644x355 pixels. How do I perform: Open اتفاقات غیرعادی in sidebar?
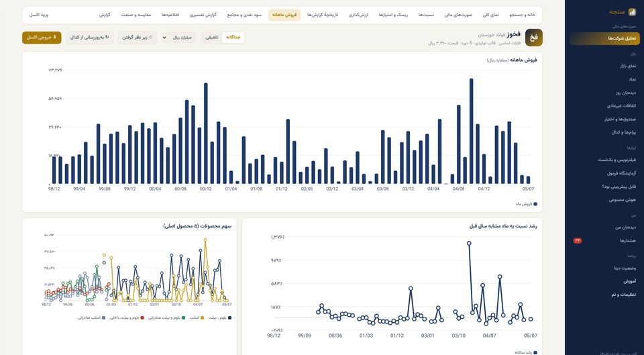point(604,105)
